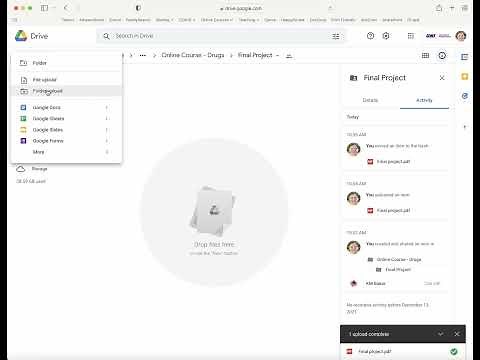Toggle the view details info icon

(x=442, y=56)
